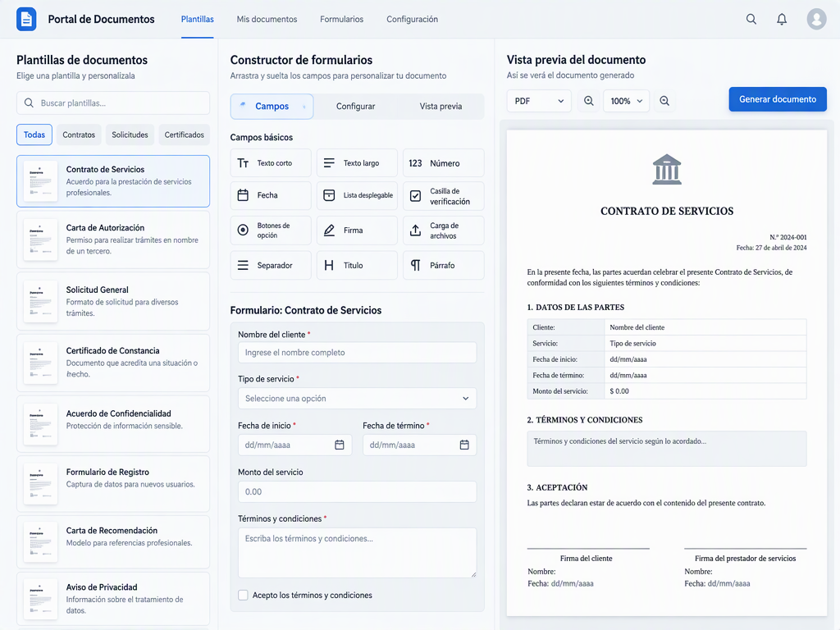Expand the Tipo de servicio dropdown
Viewport: 840px width, 630px height.
pyautogui.click(x=357, y=399)
